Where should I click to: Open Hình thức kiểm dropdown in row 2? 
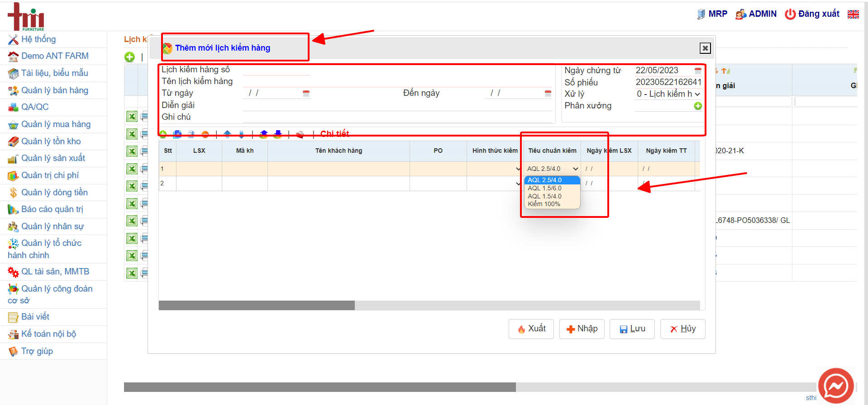pyautogui.click(x=495, y=183)
